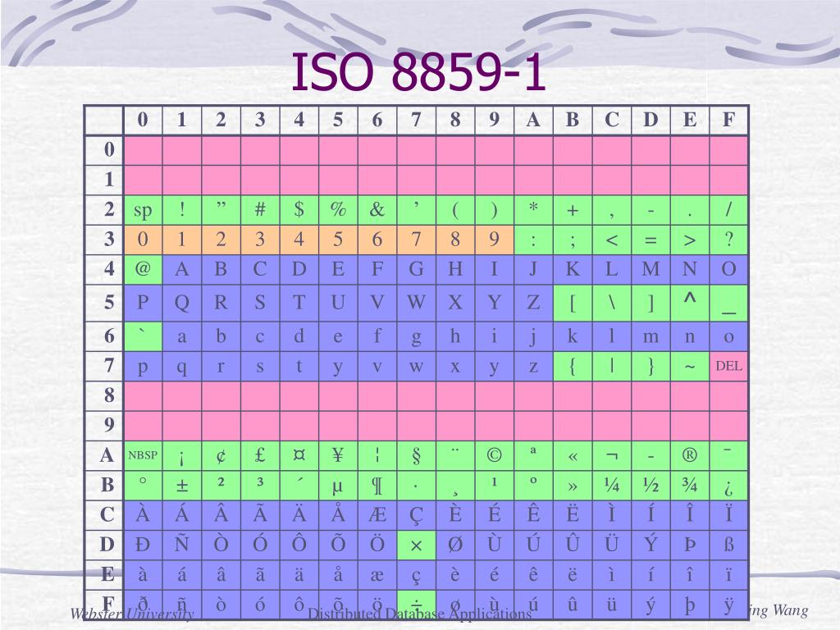
Task: Select the "^" caret cell
Action: [x=690, y=304]
